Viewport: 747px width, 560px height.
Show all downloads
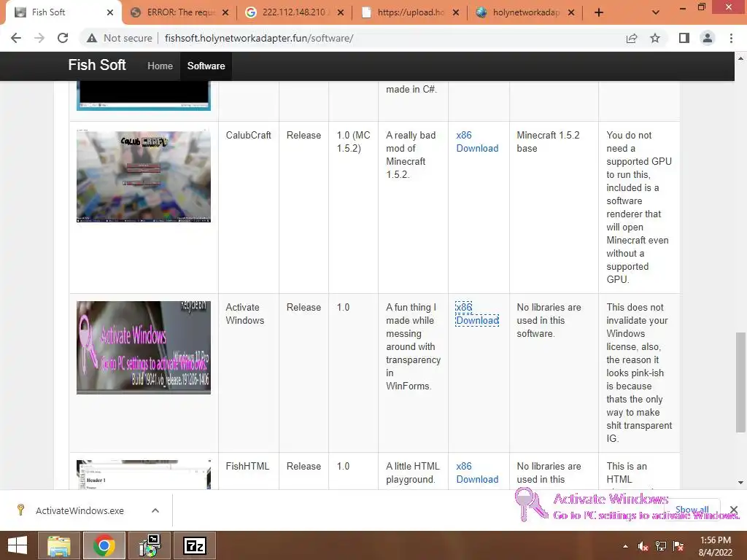coord(692,510)
